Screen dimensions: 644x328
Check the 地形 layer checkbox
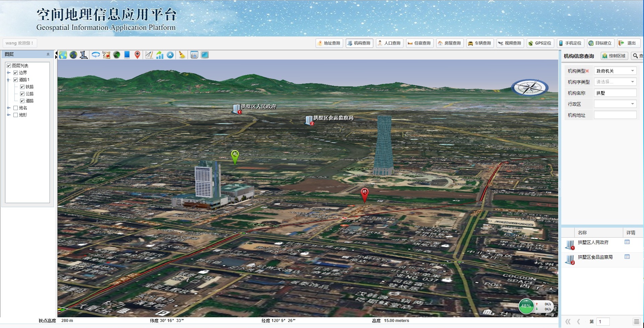[x=15, y=115]
